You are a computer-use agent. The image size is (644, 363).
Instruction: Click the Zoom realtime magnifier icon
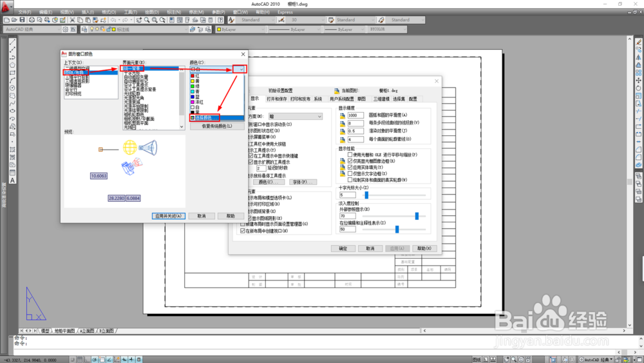[x=147, y=20]
